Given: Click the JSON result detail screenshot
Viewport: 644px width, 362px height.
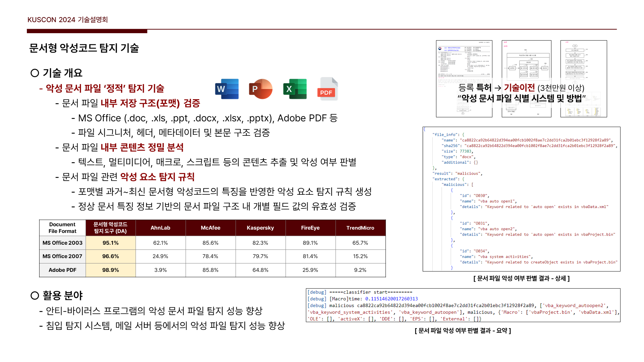Looking at the screenshot, I should pyautogui.click(x=521, y=199).
